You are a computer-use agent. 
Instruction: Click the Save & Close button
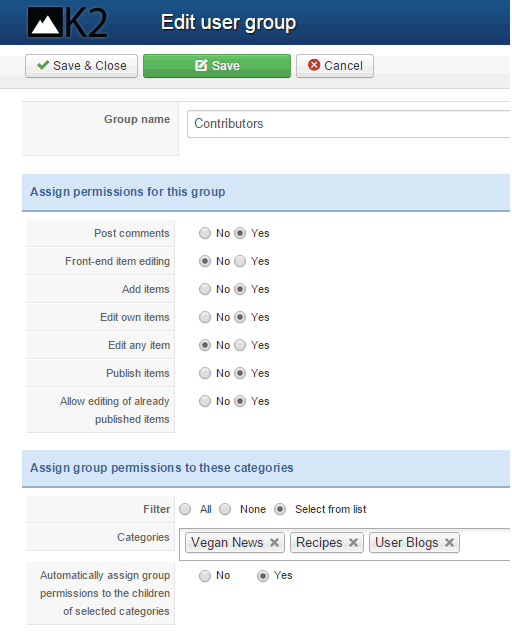[81, 66]
